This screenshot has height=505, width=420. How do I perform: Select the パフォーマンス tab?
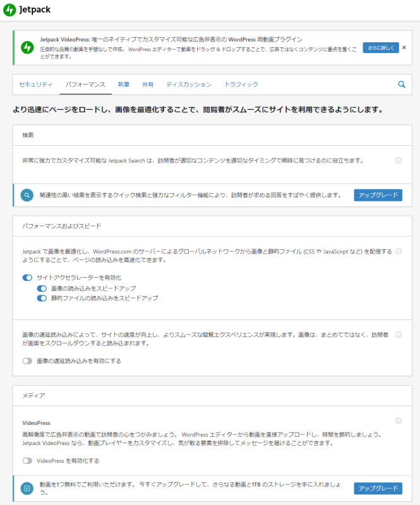click(x=85, y=85)
